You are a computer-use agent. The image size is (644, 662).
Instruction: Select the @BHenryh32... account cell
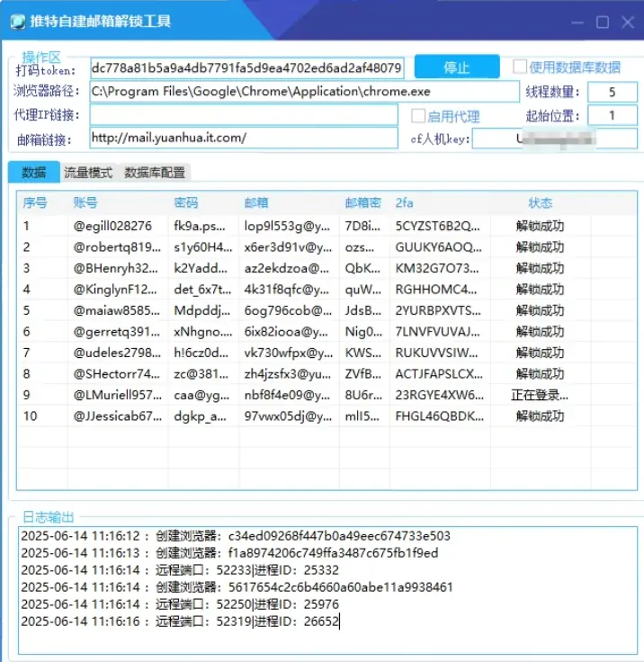[117, 269]
